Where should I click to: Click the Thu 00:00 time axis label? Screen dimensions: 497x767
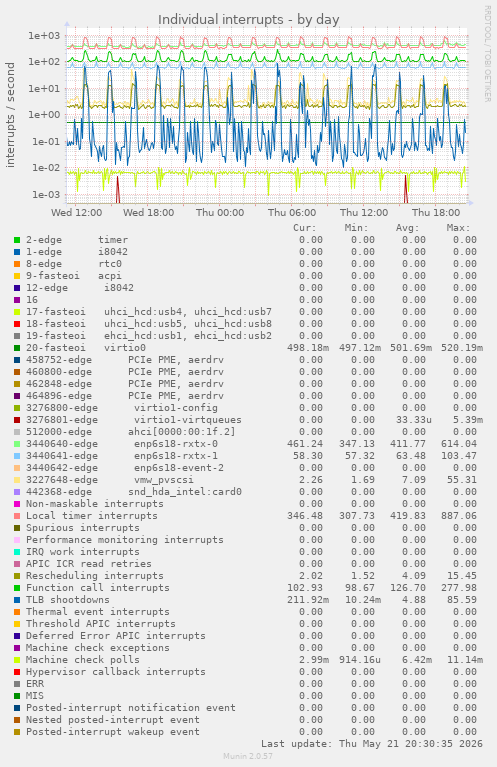pos(220,212)
